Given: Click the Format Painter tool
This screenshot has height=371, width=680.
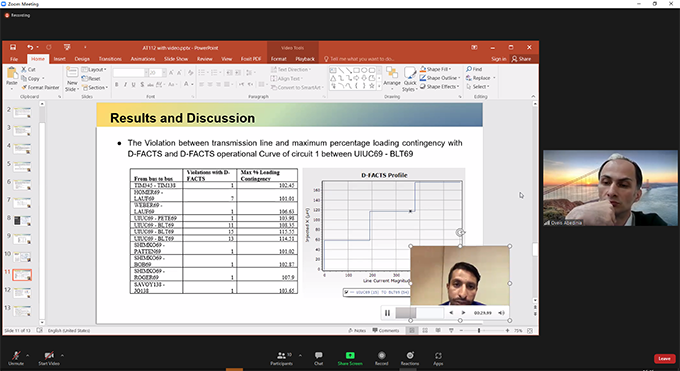Looking at the screenshot, I should (40, 87).
